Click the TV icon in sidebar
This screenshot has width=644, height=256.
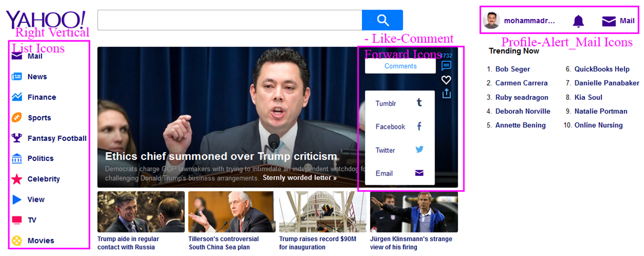pyautogui.click(x=17, y=220)
